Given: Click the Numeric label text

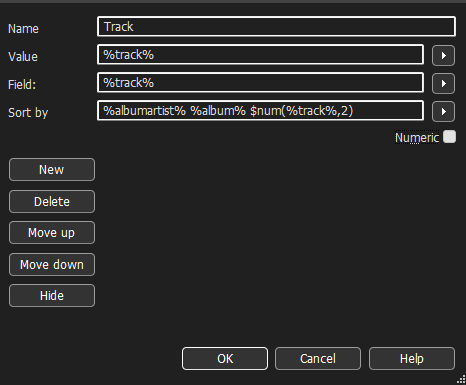Looking at the screenshot, I should pyautogui.click(x=417, y=138).
